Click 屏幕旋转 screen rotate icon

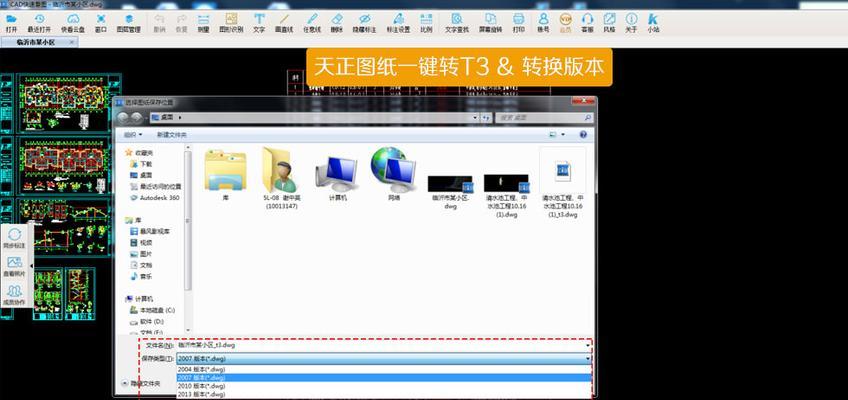pyautogui.click(x=491, y=23)
